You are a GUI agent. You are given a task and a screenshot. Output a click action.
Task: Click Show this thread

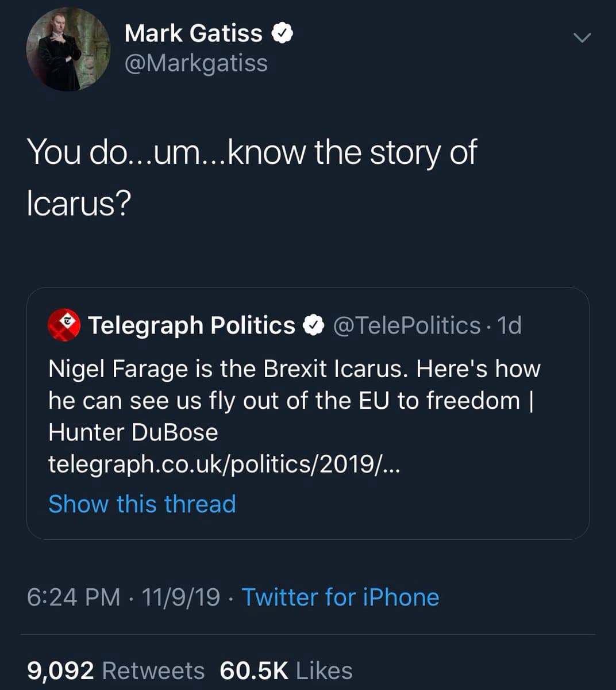142,504
